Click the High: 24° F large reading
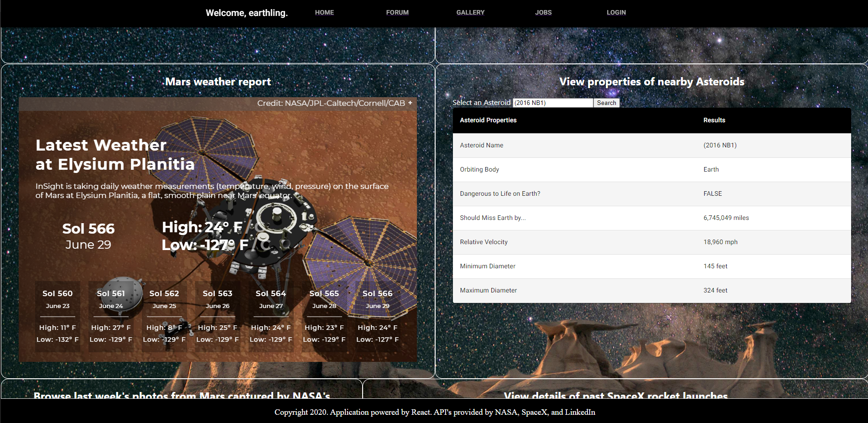868x423 pixels. pyautogui.click(x=202, y=227)
